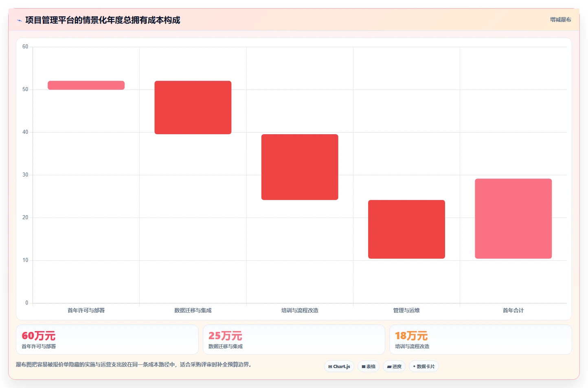Screen dimensions: 588x388
Task: Click the 首年合计 pink bar
Action: [513, 218]
